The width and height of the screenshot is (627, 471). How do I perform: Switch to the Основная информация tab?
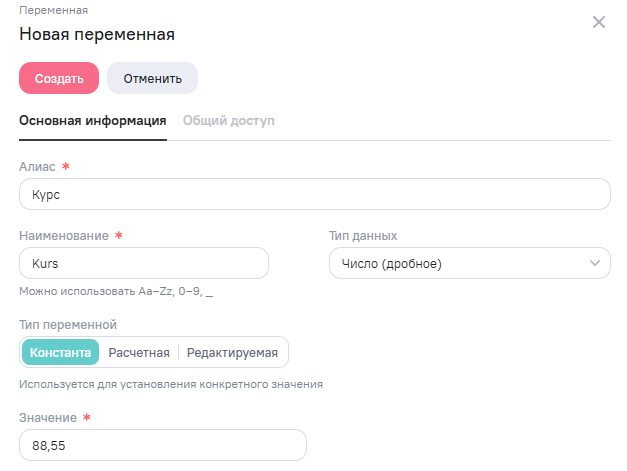[93, 121]
